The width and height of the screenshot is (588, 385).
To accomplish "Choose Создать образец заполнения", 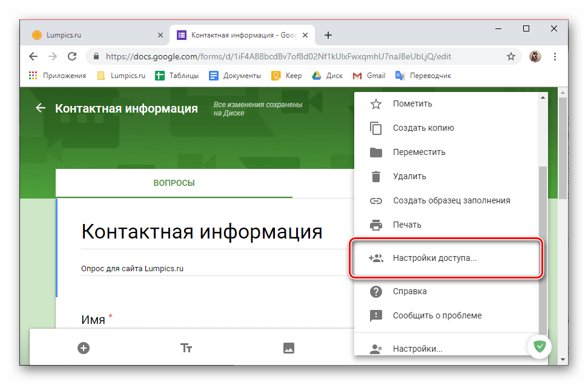I will tap(446, 200).
